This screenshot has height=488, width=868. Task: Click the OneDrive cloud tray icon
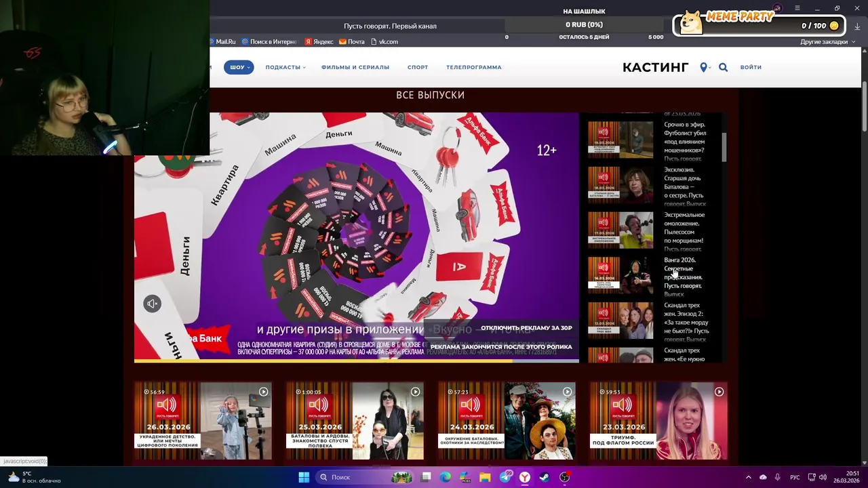tap(763, 477)
